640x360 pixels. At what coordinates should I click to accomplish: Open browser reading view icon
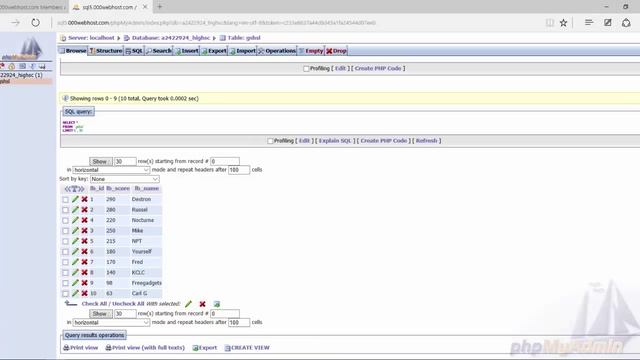point(550,23)
